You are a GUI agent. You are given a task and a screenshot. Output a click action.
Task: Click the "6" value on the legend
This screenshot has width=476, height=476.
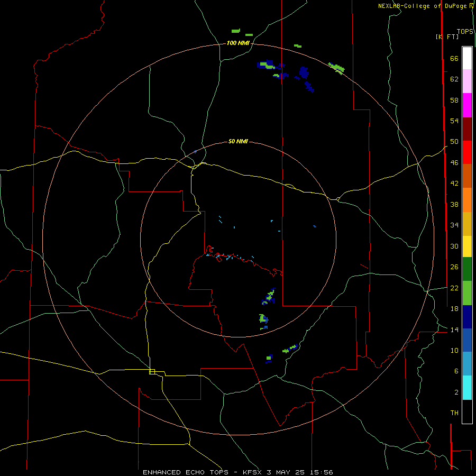click(456, 371)
